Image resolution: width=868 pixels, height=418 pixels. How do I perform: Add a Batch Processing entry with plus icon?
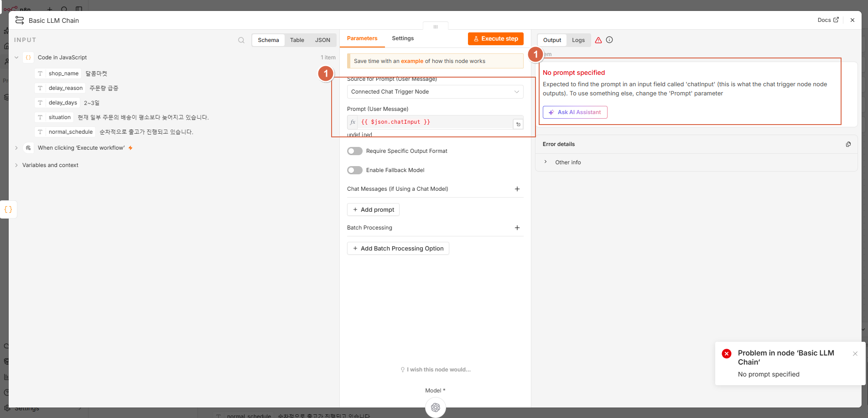(517, 228)
